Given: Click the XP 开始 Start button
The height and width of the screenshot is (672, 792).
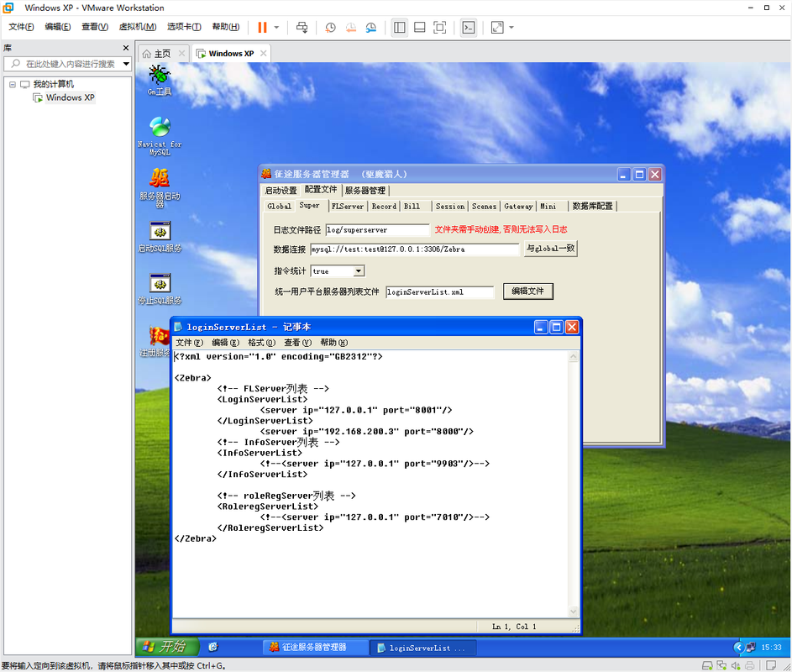Looking at the screenshot, I should (x=167, y=647).
